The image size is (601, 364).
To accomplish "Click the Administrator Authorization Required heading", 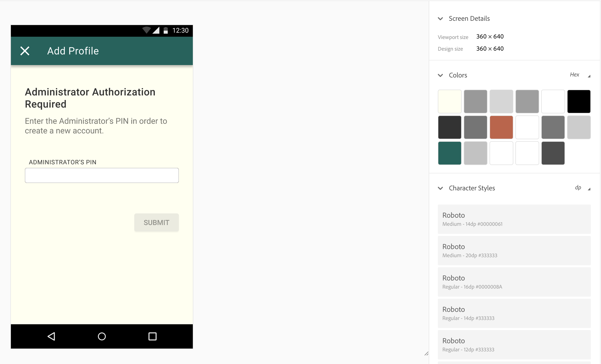I will (90, 98).
